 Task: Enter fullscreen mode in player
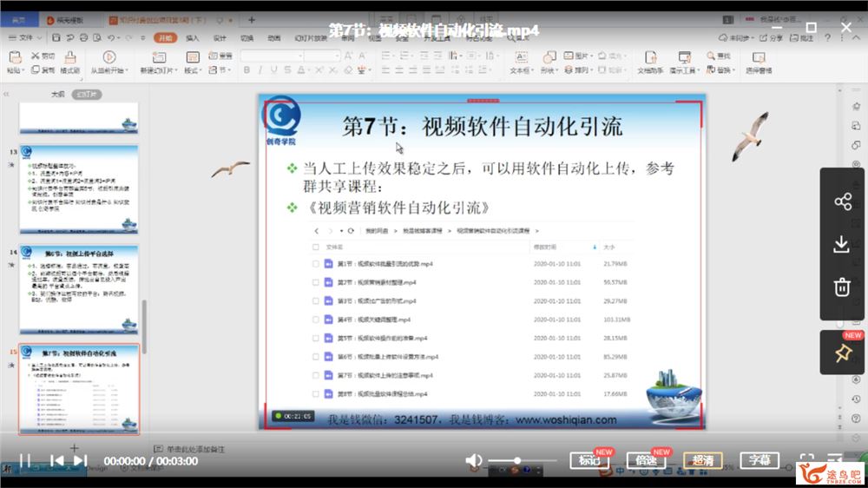[806, 459]
